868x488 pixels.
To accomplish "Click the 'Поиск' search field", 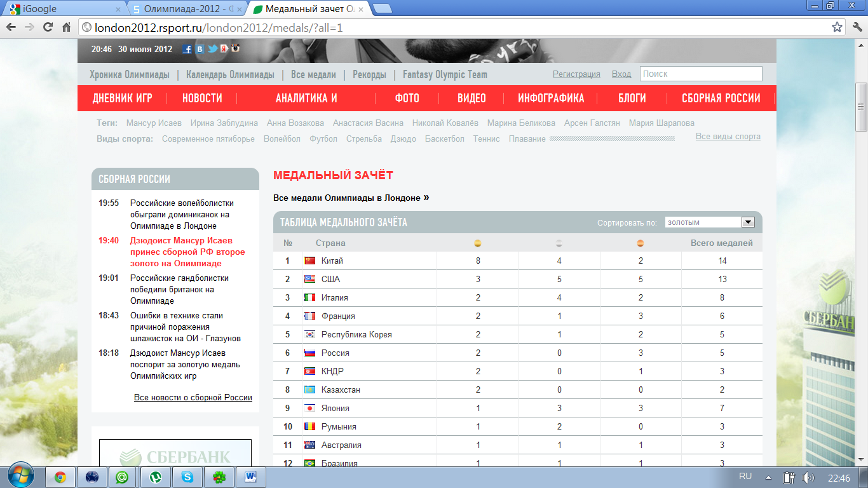I will coord(700,74).
